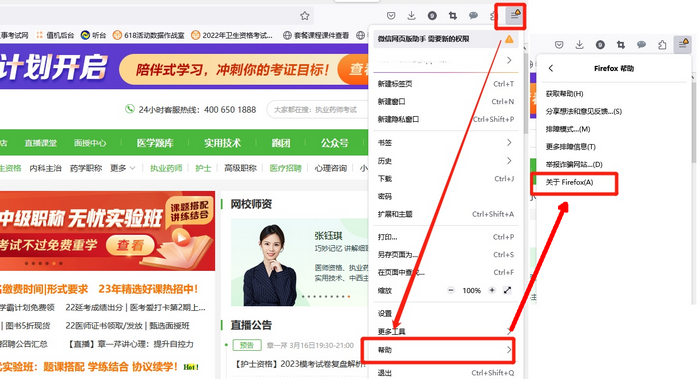Click 微信网页版助手 需要新的权限 notice
The height and width of the screenshot is (379, 700).
(446, 39)
